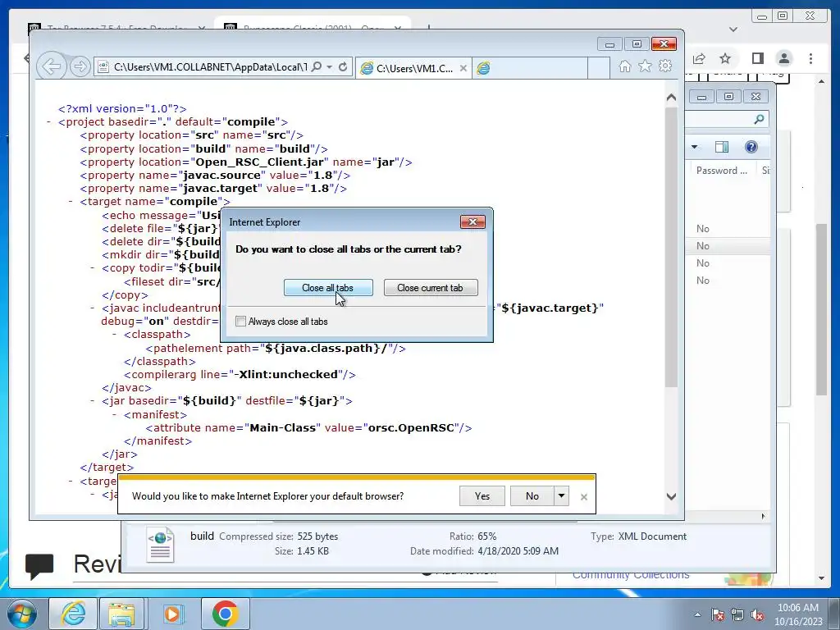The image size is (840, 630).
Task: Click the IE vertical scrollbar thumb
Action: pyautogui.click(x=671, y=246)
